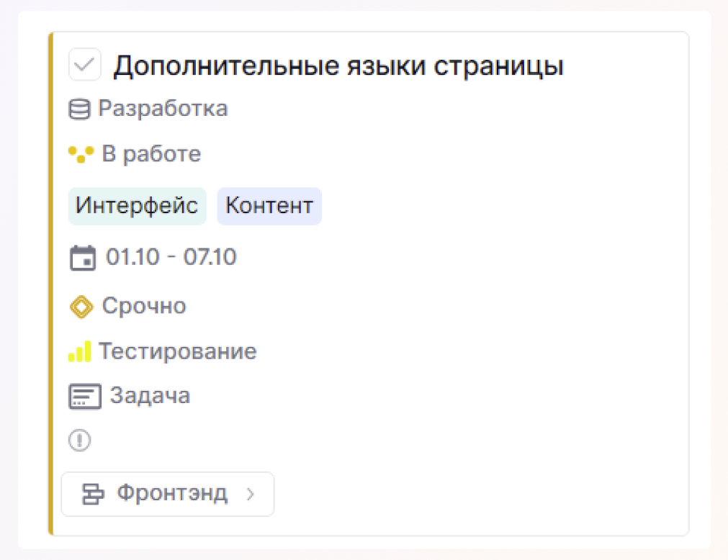Open the Фронтэнд subtask button
Image resolution: width=728 pixels, height=560 pixels.
tap(172, 494)
